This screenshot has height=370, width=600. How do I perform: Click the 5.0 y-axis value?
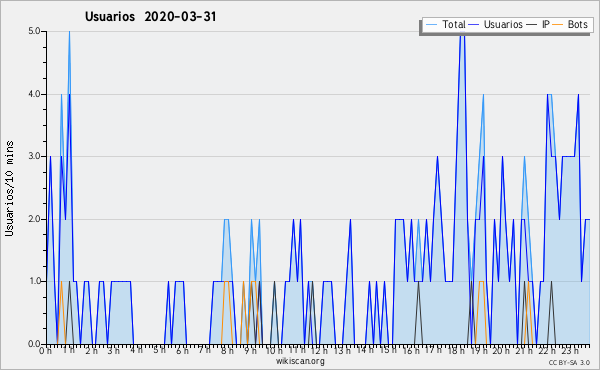34,31
